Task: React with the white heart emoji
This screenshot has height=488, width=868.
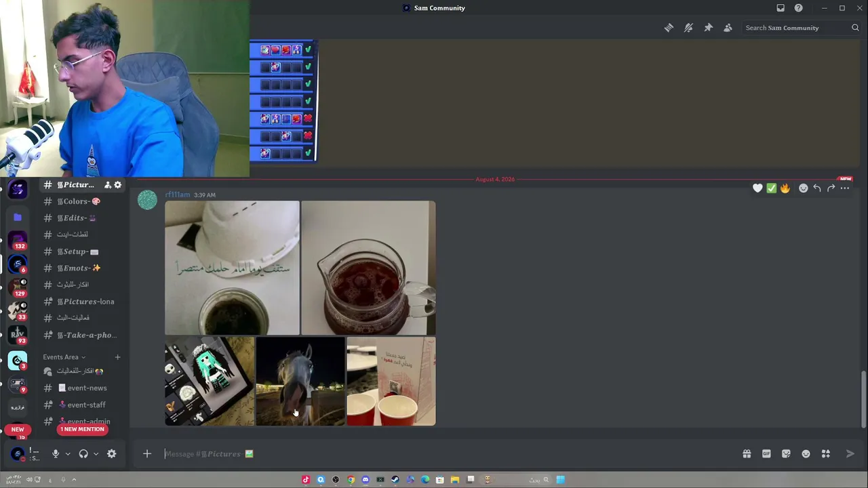Action: (757, 188)
